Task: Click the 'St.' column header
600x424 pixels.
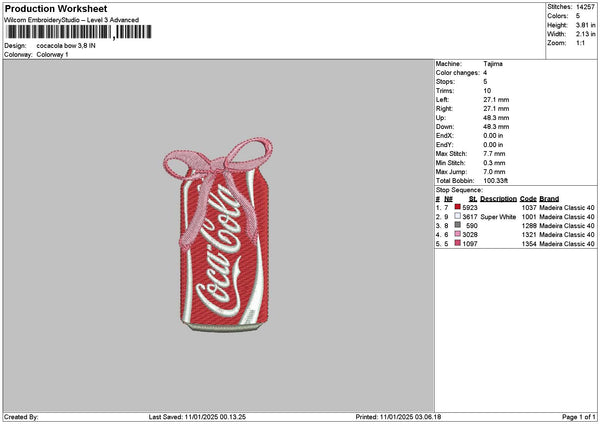Action: pos(473,199)
